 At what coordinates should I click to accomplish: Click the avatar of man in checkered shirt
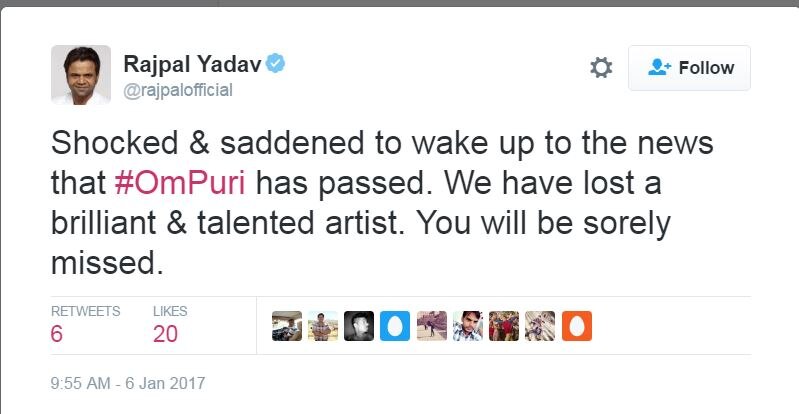[x=467, y=325]
